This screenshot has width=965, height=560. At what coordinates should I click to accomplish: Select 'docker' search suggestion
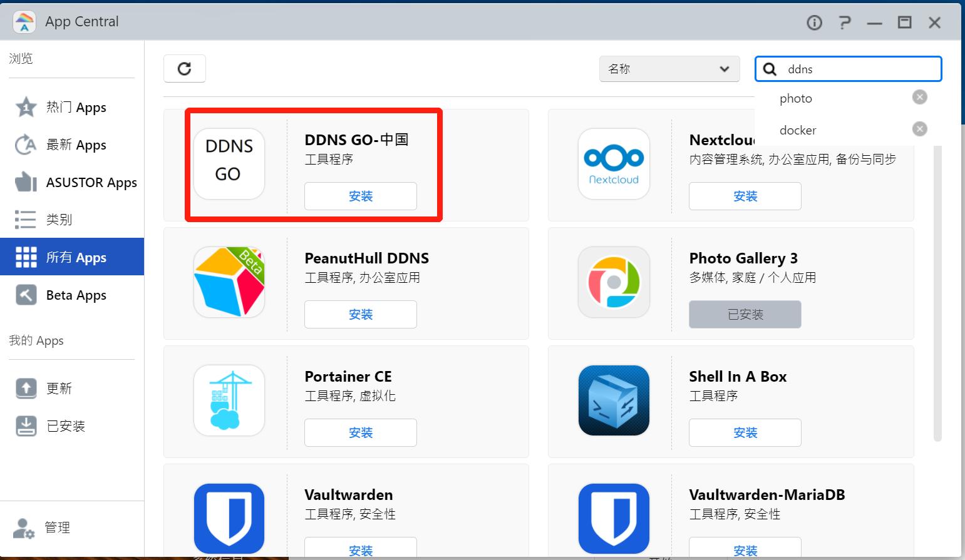(x=798, y=130)
